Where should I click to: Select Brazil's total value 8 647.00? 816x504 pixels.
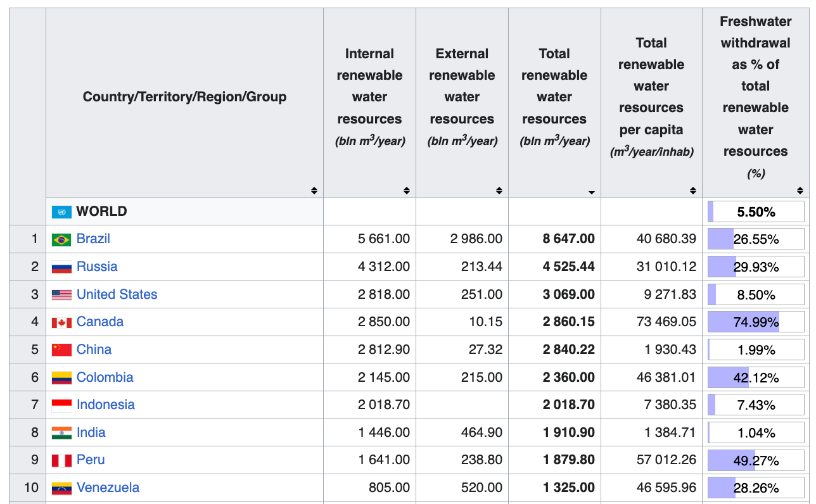(568, 239)
